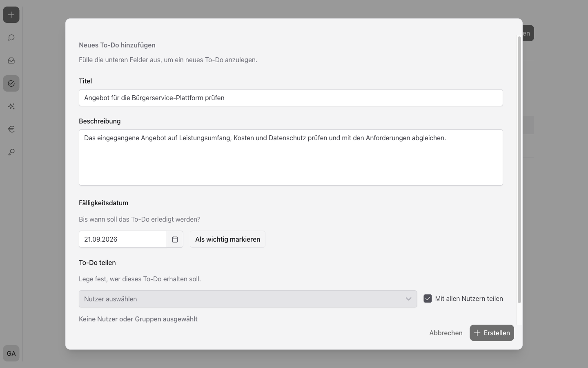The image size is (588, 368).
Task: Open the inbox tray sidebar icon
Action: coord(11,61)
